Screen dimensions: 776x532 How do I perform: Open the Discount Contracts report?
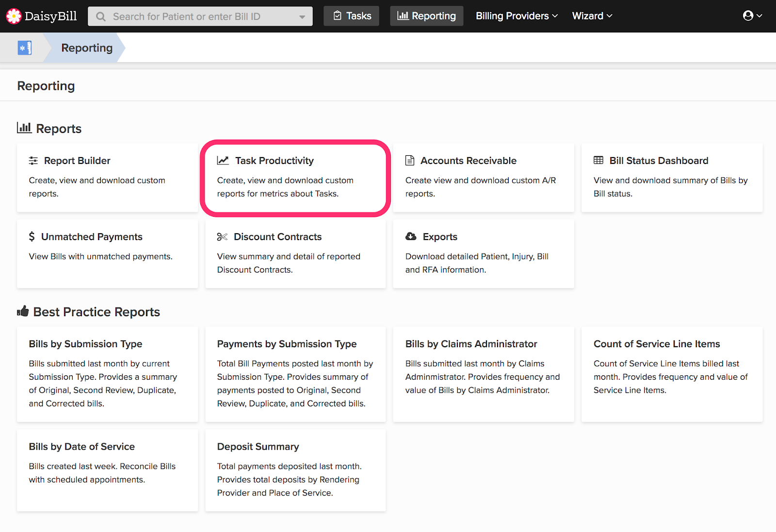(x=295, y=254)
